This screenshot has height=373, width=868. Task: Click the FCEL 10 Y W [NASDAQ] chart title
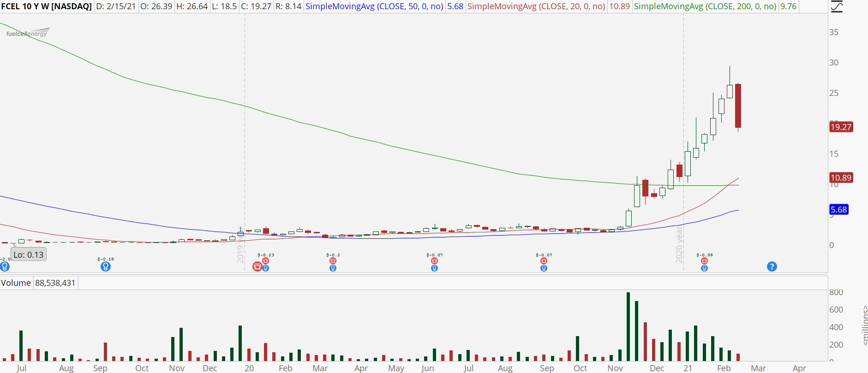pos(47,6)
